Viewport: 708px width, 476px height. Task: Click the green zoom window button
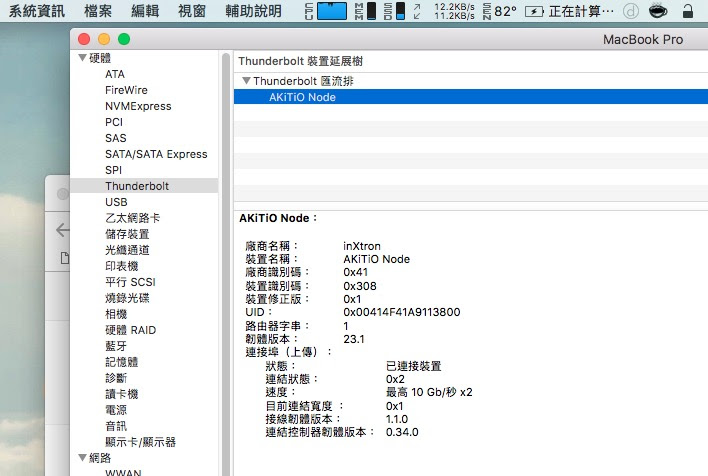click(124, 39)
